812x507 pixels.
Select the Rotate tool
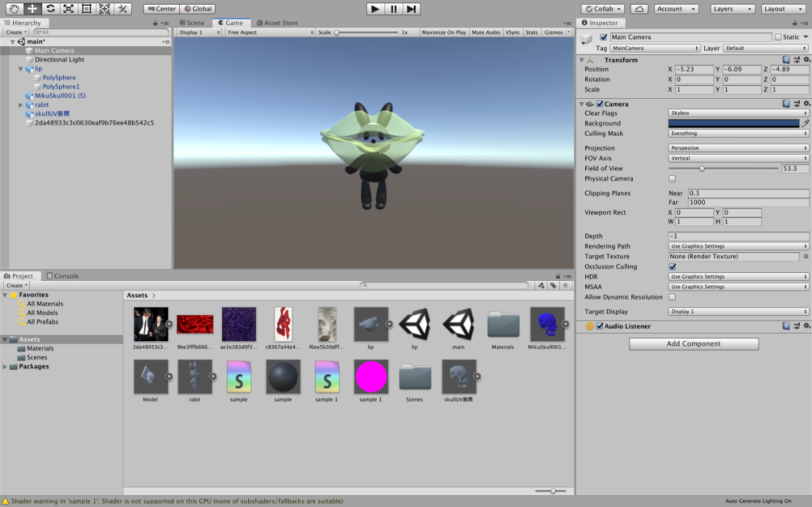pyautogui.click(x=50, y=9)
